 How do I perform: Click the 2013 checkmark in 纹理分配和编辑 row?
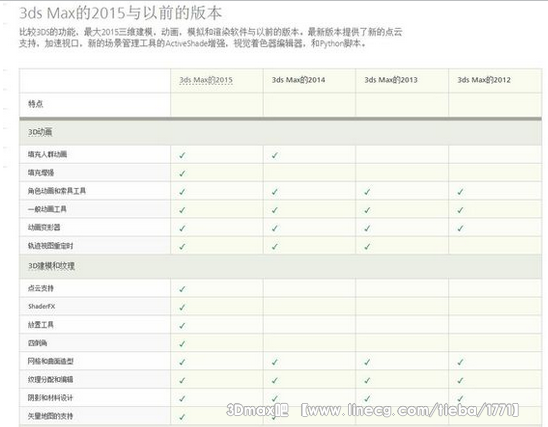coord(367,380)
